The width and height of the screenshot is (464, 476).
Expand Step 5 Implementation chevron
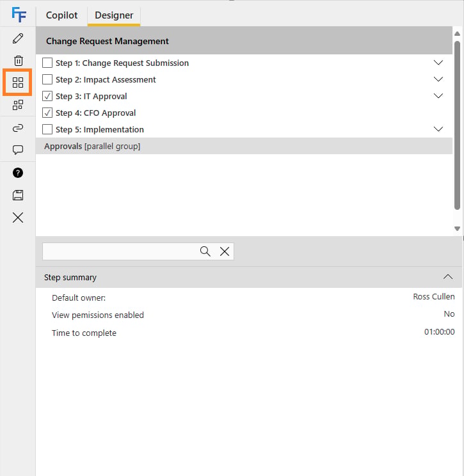click(438, 129)
